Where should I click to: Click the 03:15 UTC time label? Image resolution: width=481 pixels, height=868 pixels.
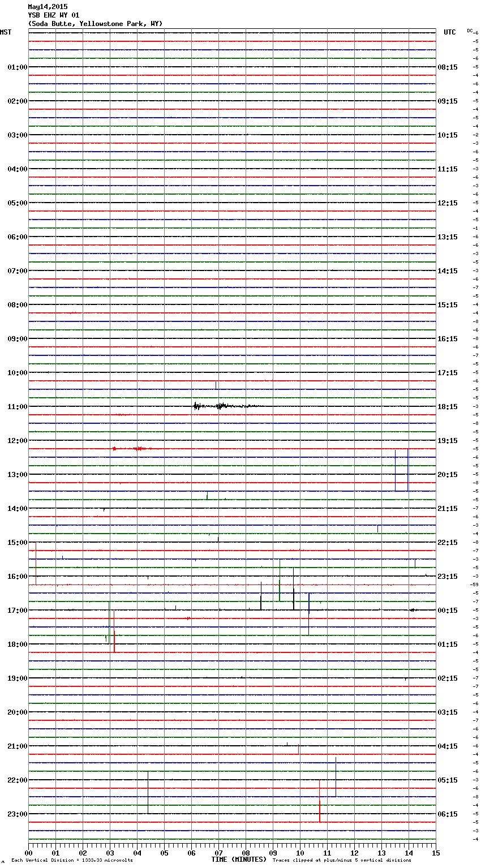448,712
